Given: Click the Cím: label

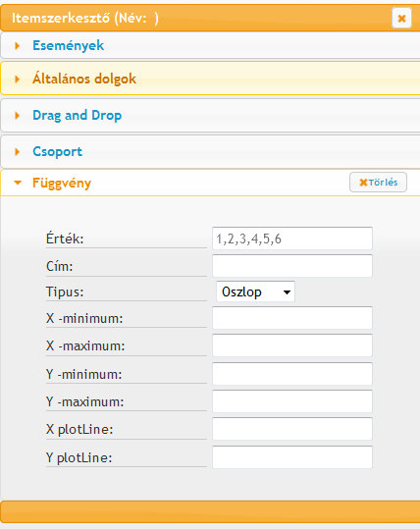Looking at the screenshot, I should pyautogui.click(x=60, y=266).
